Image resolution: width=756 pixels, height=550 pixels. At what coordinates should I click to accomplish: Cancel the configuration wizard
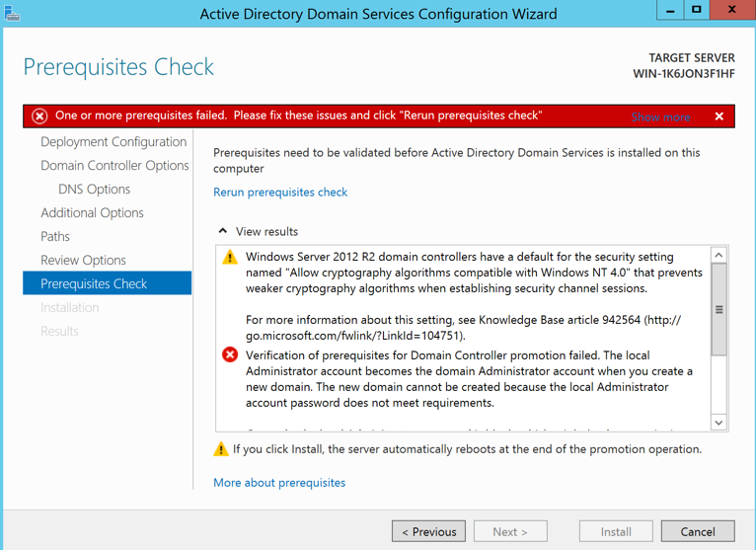(697, 531)
